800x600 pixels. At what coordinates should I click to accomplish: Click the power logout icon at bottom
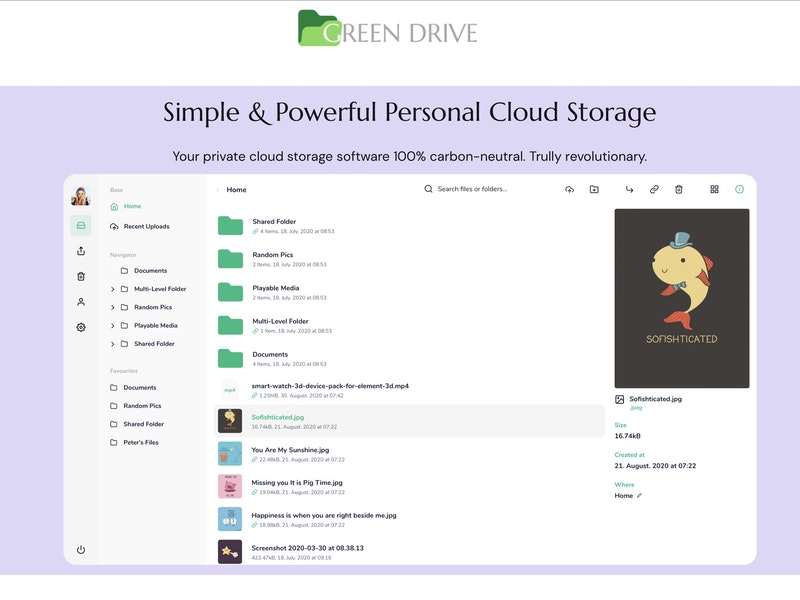82,548
